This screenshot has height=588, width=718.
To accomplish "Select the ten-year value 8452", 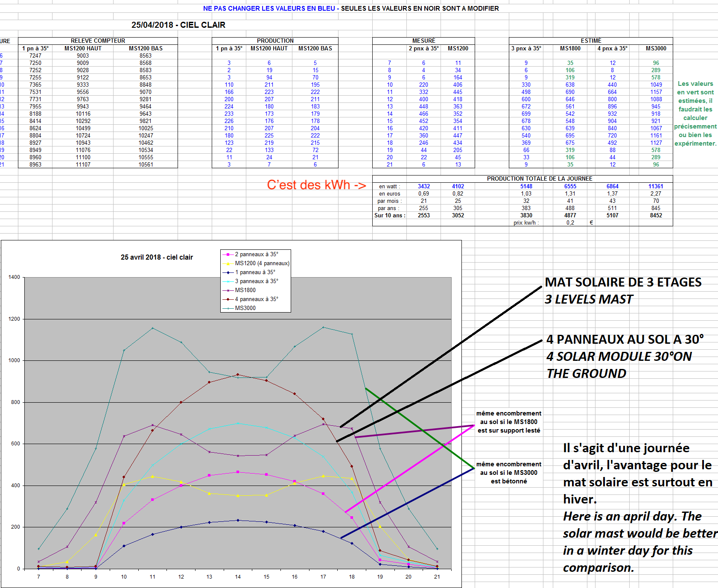I will click(x=656, y=215).
